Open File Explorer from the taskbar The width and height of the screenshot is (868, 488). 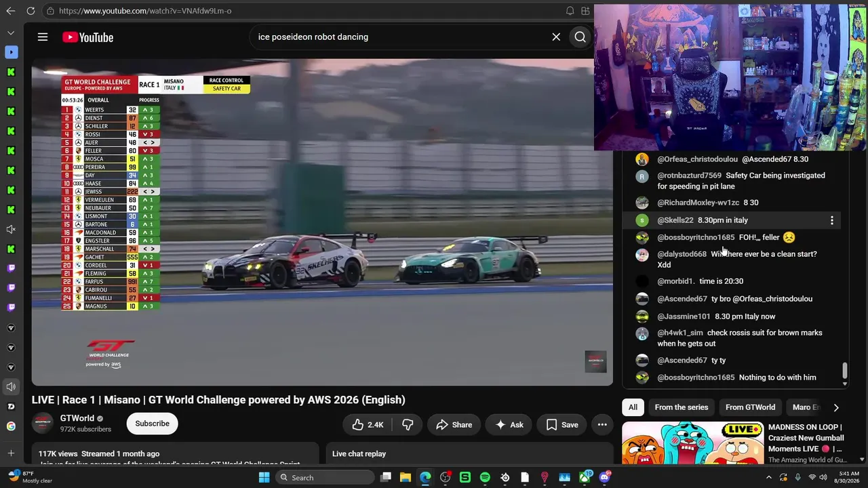(406, 478)
